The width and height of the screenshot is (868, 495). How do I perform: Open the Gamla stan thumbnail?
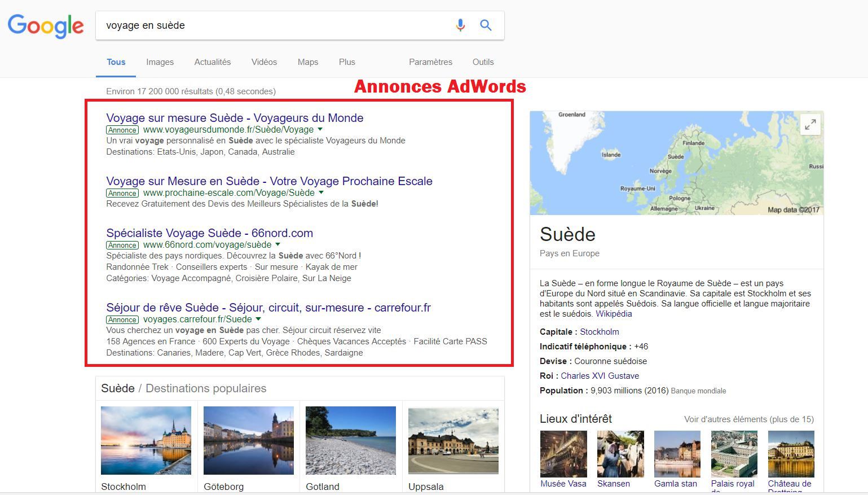pos(677,454)
